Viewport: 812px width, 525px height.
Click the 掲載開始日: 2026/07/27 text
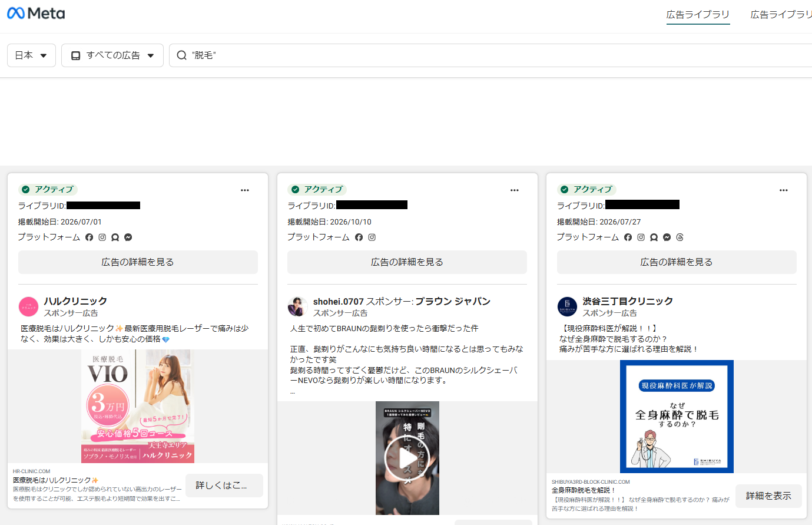coord(599,222)
